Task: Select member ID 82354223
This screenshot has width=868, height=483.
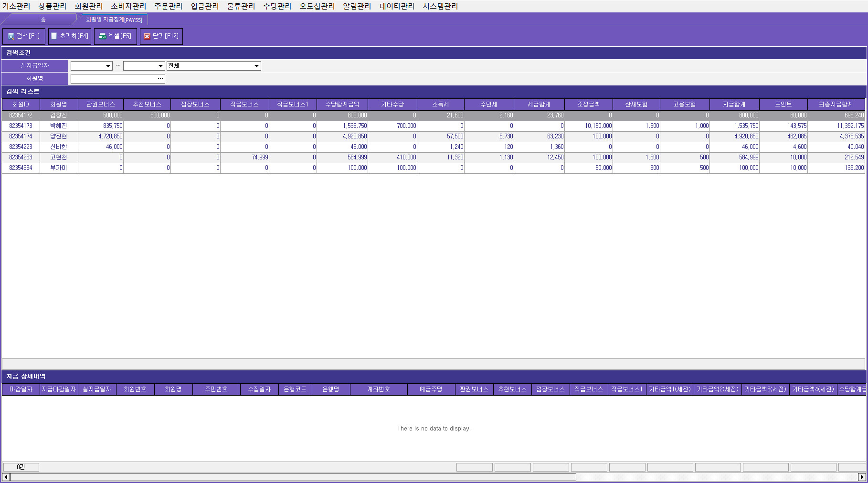Action: (x=21, y=147)
